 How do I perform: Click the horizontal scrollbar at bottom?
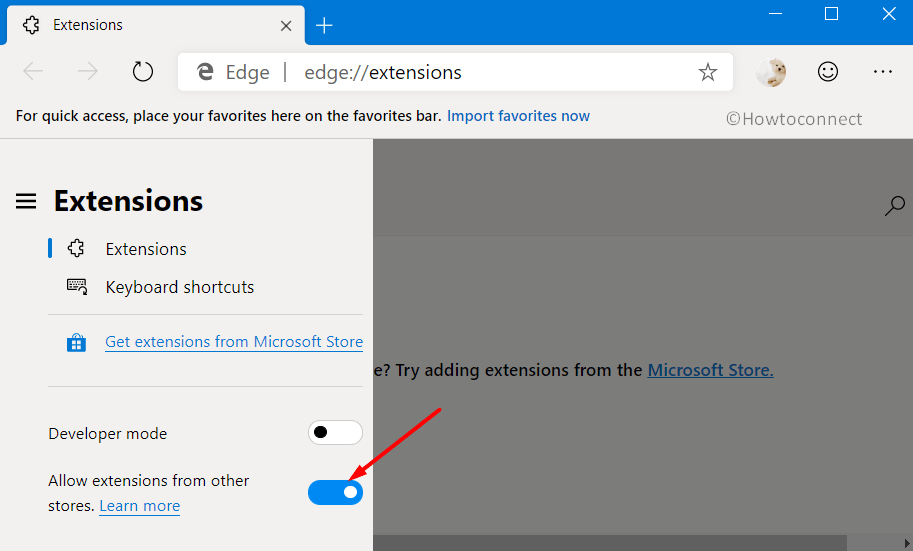[x=610, y=543]
